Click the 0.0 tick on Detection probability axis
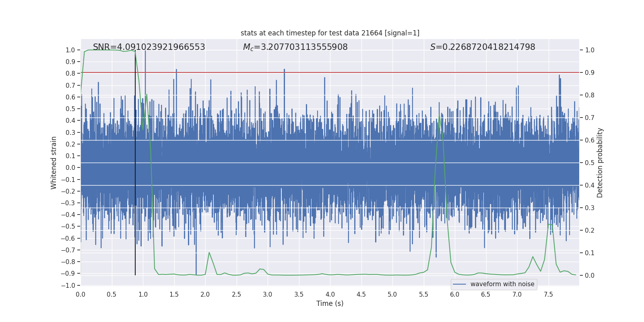 coord(590,276)
